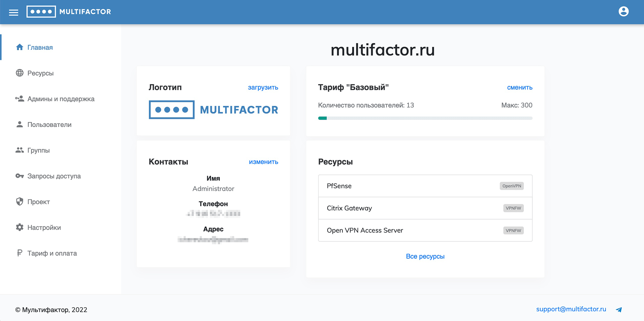Select Open VPN Access Server row
The image size is (644, 321).
(425, 230)
